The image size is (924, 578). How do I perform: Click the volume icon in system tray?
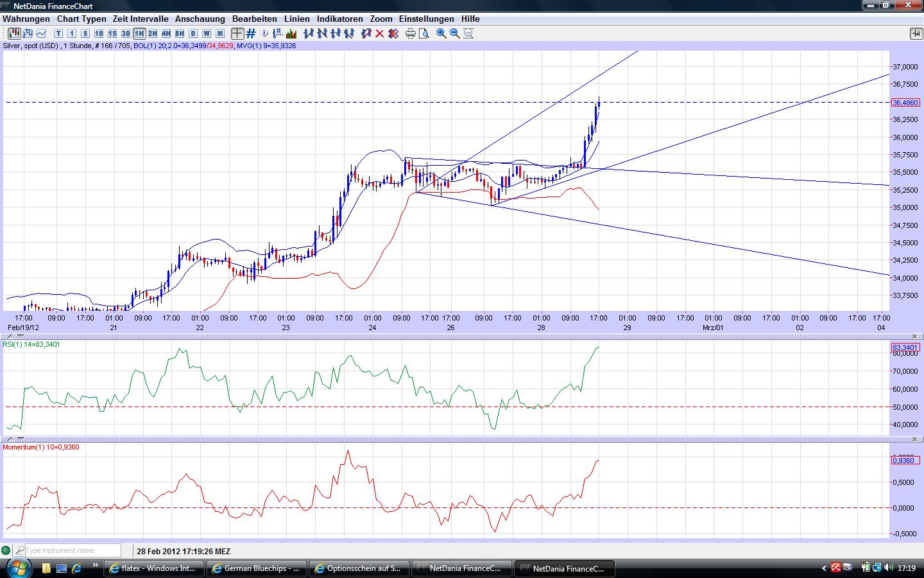(x=889, y=568)
